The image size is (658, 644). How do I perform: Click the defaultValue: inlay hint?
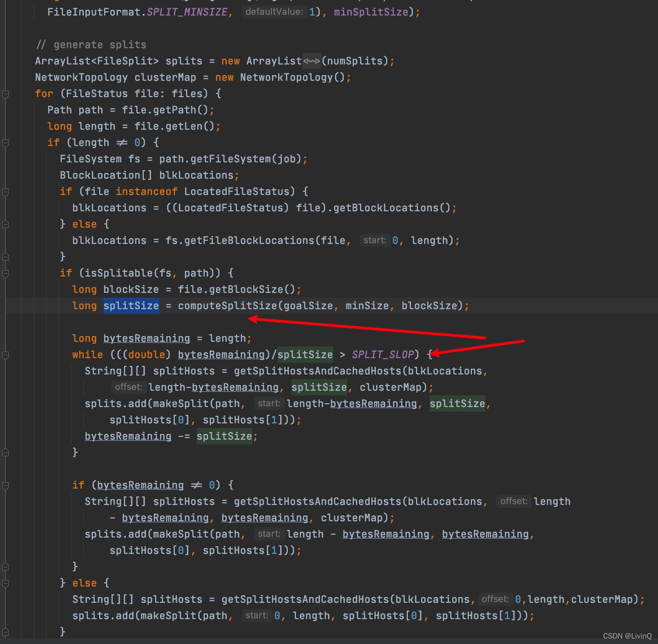[x=274, y=12]
